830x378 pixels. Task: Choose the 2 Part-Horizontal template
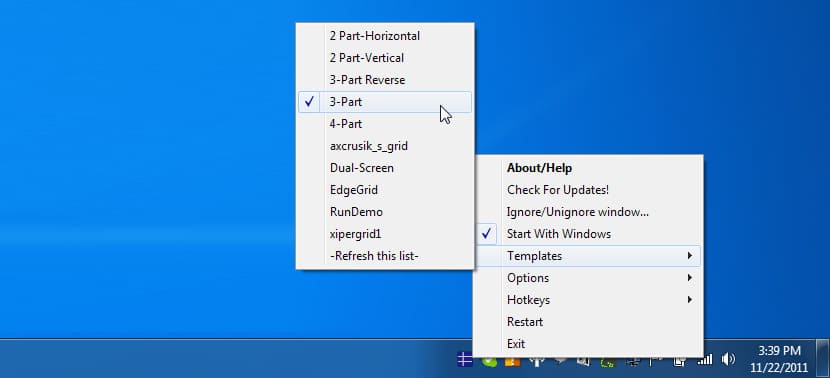(x=385, y=36)
